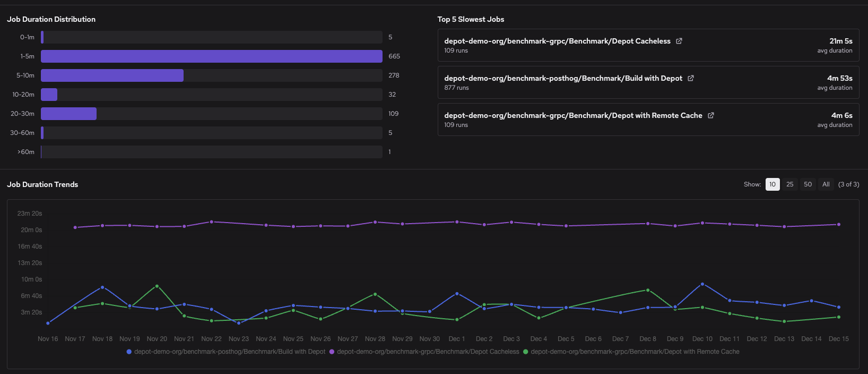Screen dimensions: 868x374
Task: Open external link icon for Depot with Remote Cache
Action: click(711, 115)
